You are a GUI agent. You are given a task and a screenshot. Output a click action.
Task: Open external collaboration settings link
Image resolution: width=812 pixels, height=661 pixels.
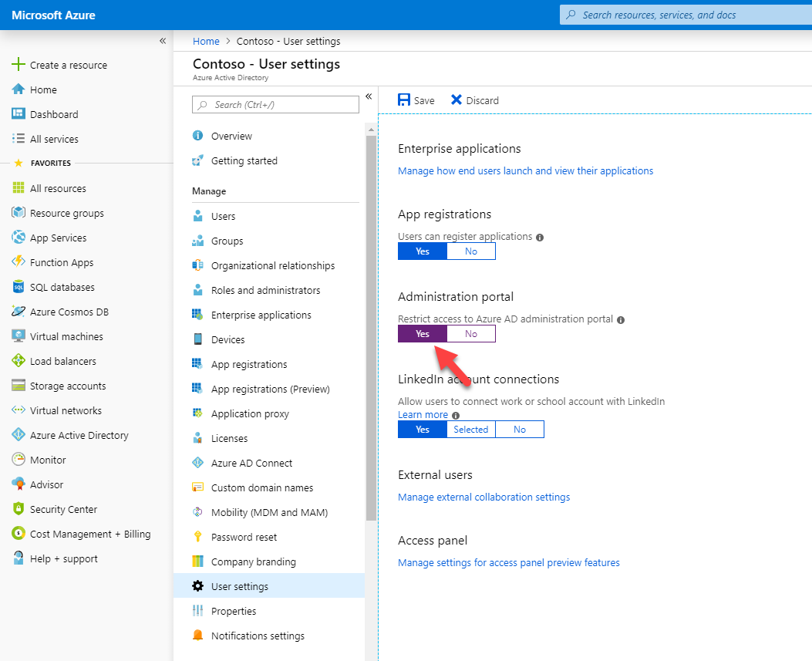click(483, 497)
